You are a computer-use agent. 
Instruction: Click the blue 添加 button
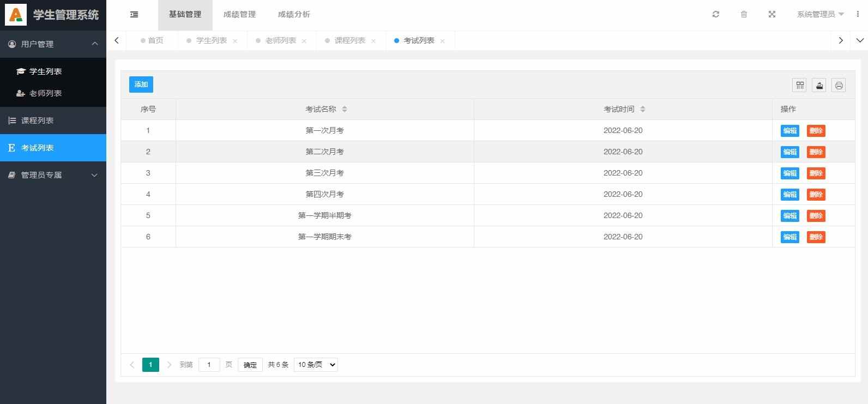click(x=141, y=85)
